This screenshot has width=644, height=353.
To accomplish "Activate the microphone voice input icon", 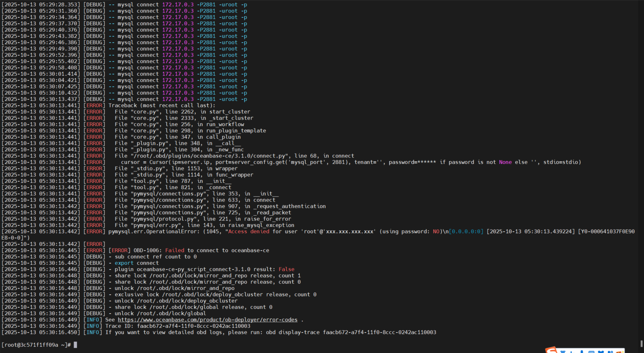I will pyautogui.click(x=582, y=352).
